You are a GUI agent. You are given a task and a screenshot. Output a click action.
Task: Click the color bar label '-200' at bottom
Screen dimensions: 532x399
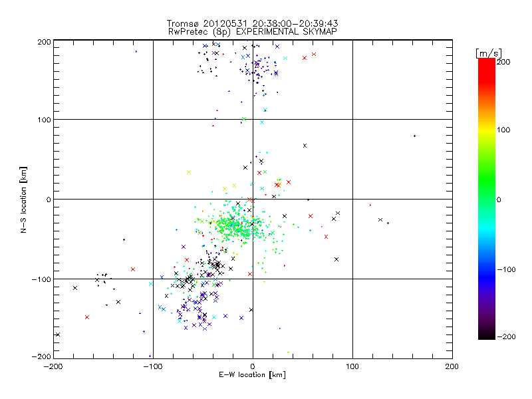[x=506, y=336]
